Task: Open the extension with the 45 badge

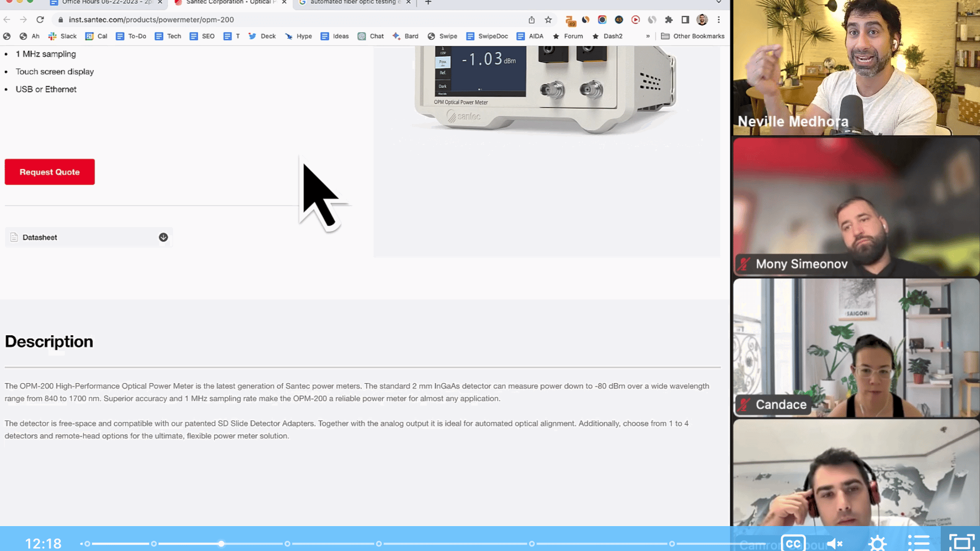Action: 619,19
